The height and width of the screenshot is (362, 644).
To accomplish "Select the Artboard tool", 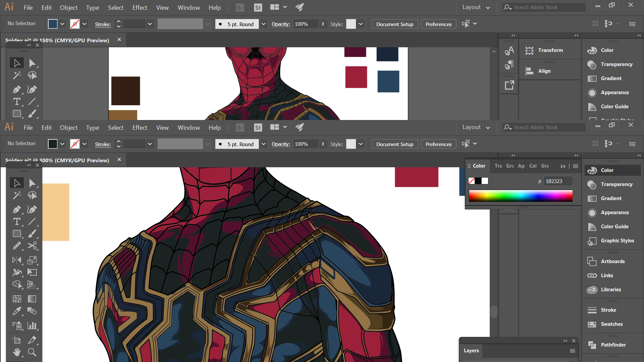I will pyautogui.click(x=17, y=340).
